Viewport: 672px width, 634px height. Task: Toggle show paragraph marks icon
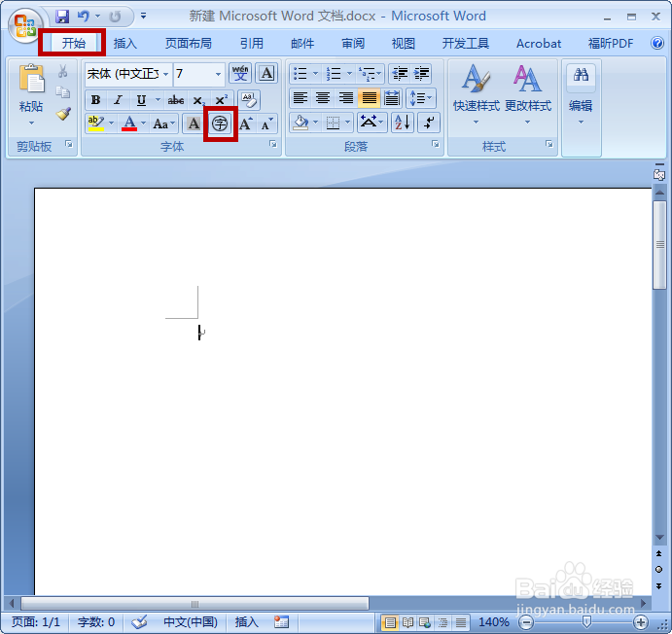[x=429, y=123]
